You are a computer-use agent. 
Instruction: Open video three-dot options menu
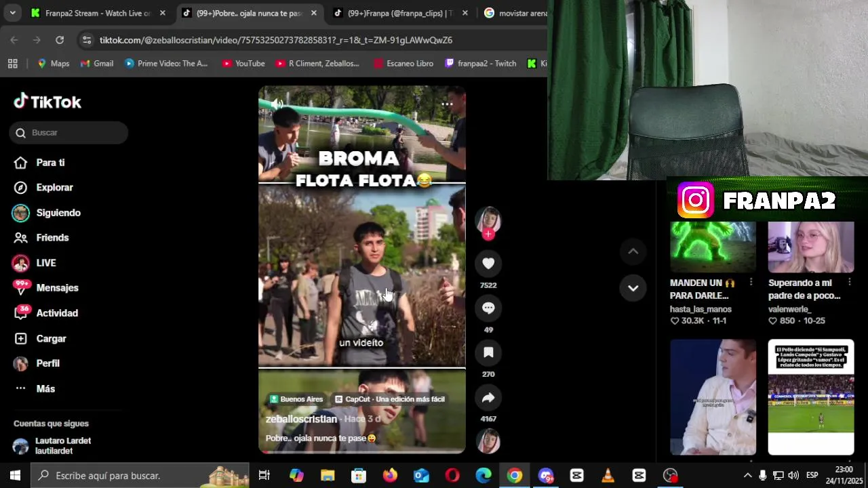coord(447,104)
